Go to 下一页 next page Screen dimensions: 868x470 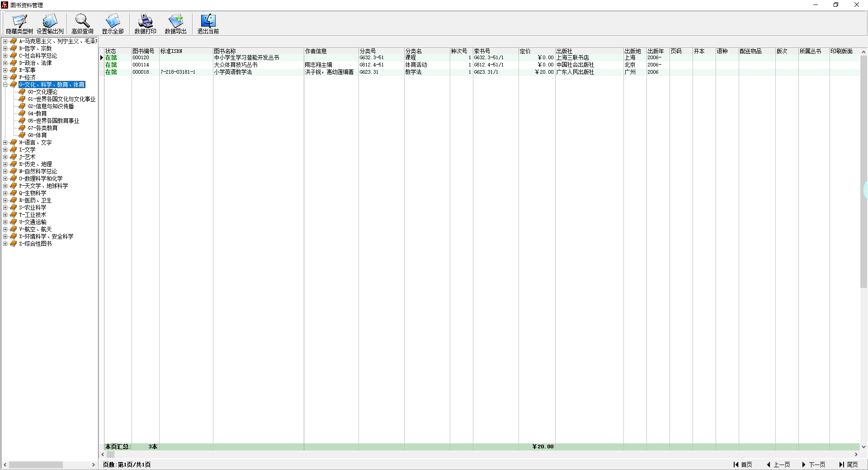click(814, 465)
